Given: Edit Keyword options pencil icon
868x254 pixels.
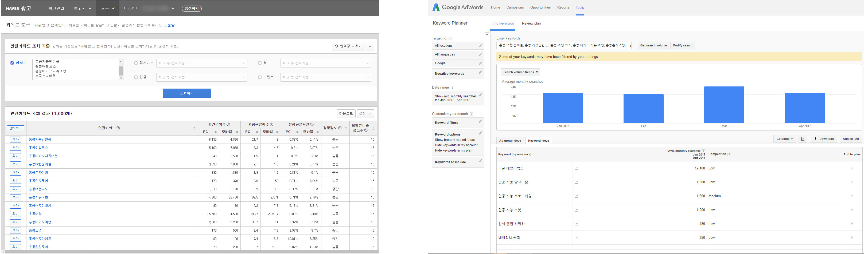Looking at the screenshot, I should pos(481,133).
